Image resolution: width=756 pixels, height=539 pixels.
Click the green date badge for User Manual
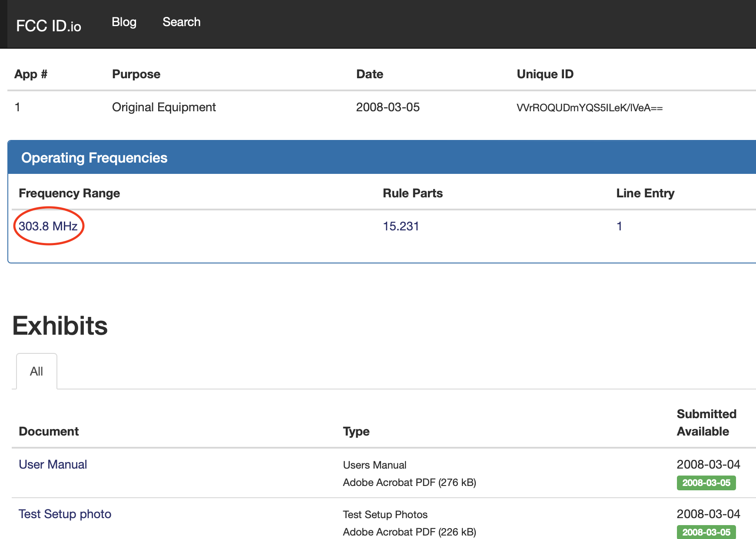click(706, 482)
